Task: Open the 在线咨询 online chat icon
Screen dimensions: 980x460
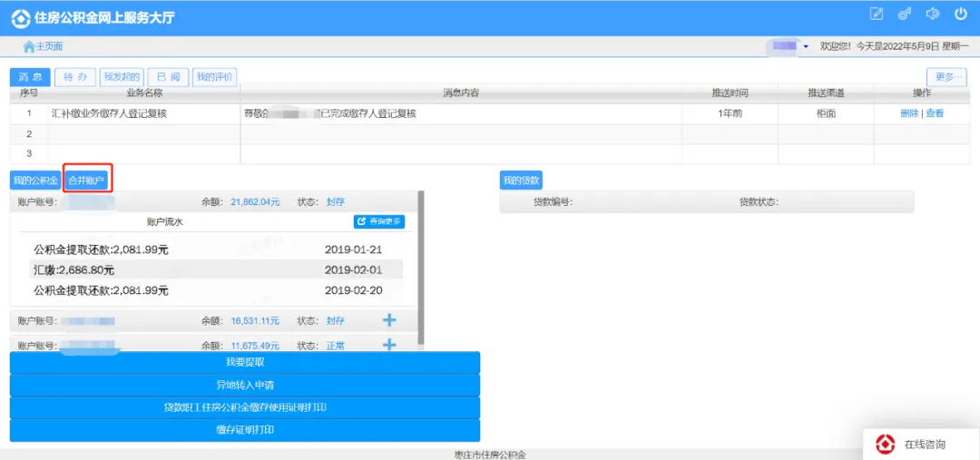Action: click(885, 444)
